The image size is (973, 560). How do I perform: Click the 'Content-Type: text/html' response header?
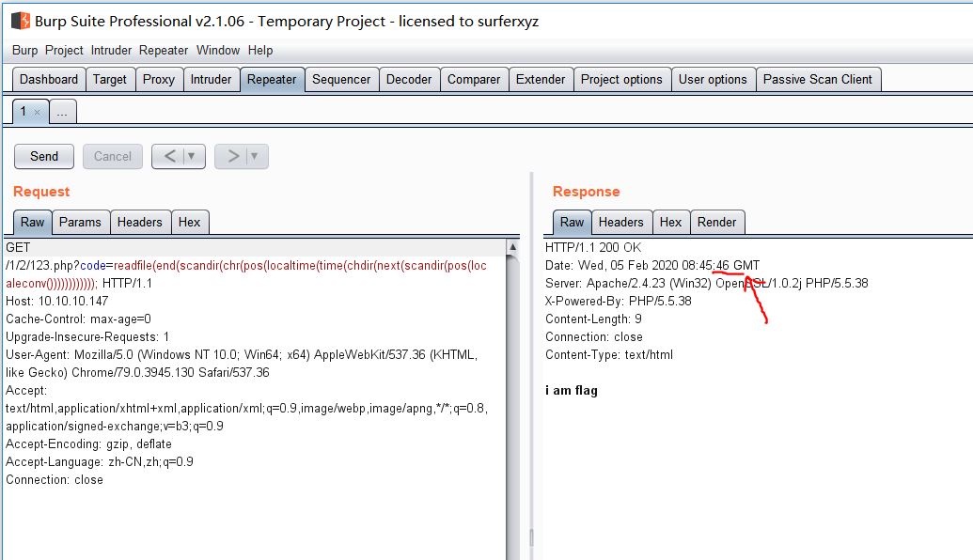click(x=609, y=355)
